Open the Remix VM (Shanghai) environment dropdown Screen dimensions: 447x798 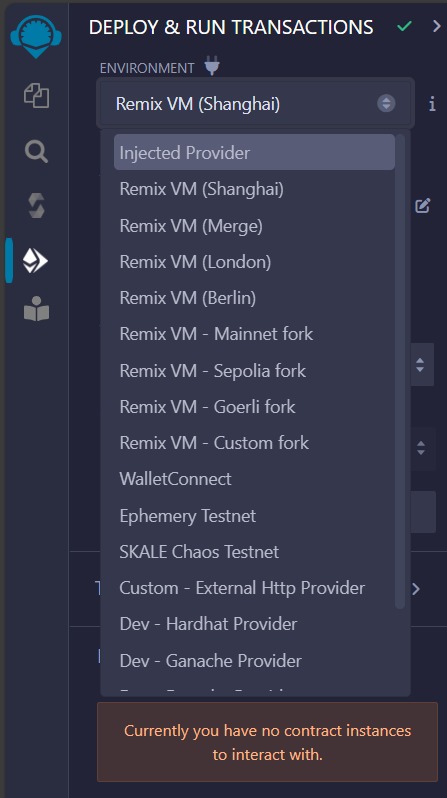click(x=256, y=104)
